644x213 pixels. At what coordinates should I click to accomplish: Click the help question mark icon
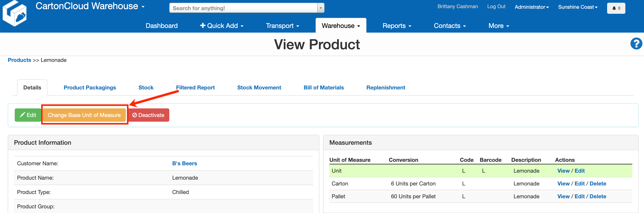click(636, 44)
